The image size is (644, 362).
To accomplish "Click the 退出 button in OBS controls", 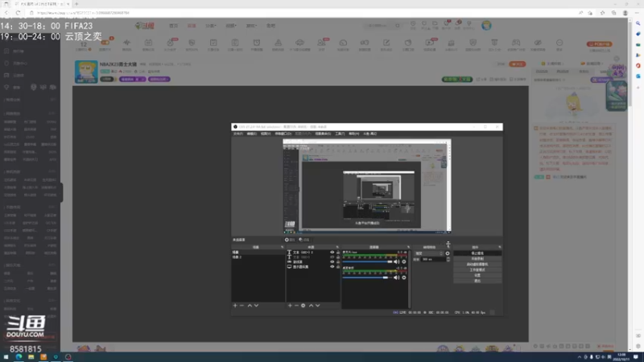I will 477,281.
